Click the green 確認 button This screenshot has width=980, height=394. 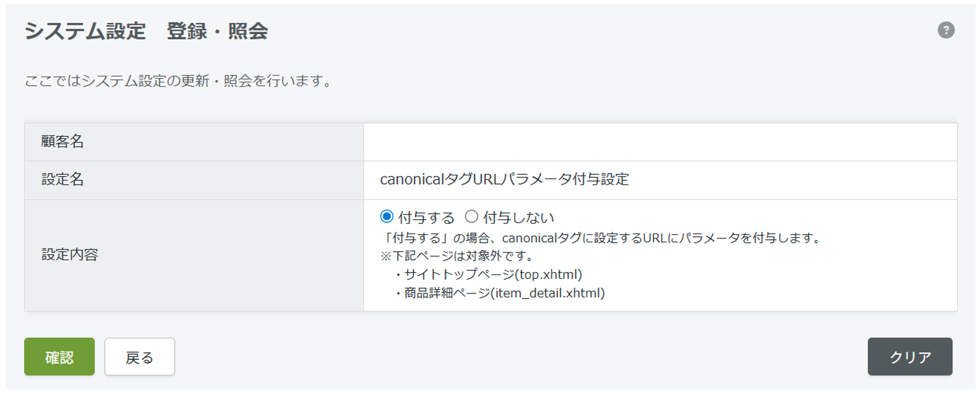click(59, 357)
